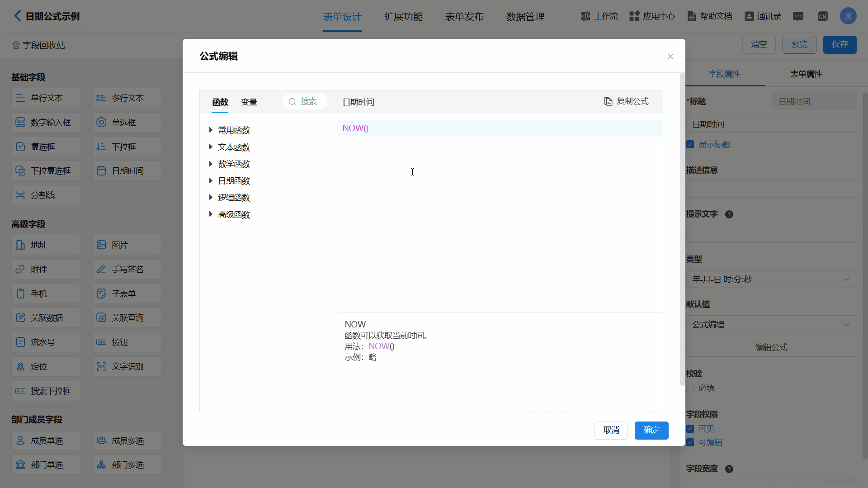Toggle the 可编辑 checkbox

(x=690, y=442)
